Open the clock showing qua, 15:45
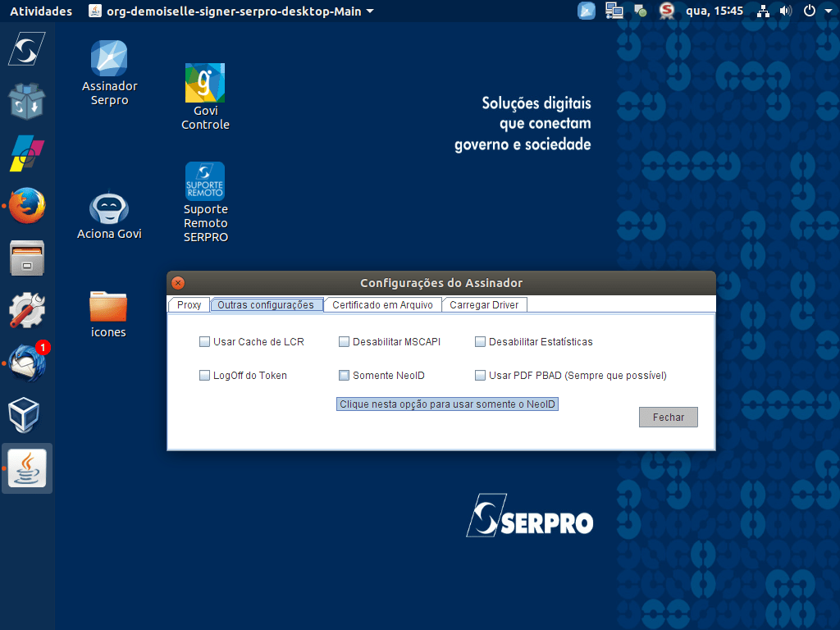The width and height of the screenshot is (840, 630). (714, 11)
